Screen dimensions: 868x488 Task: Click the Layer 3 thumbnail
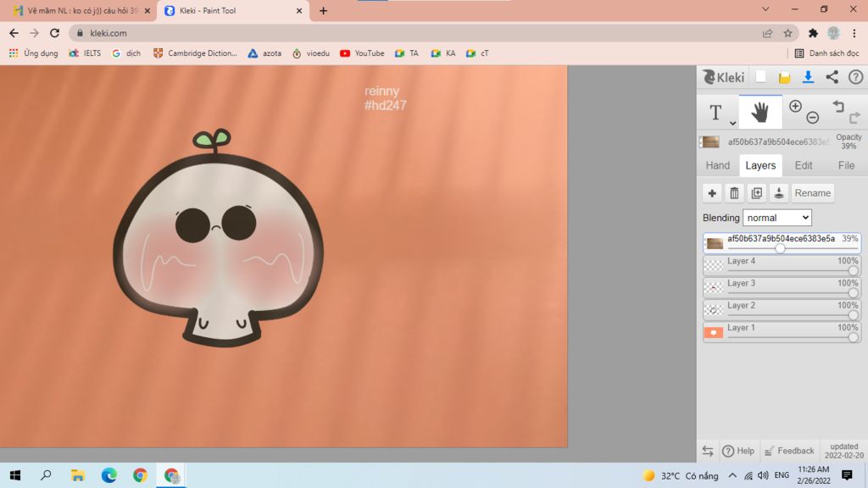click(x=714, y=288)
